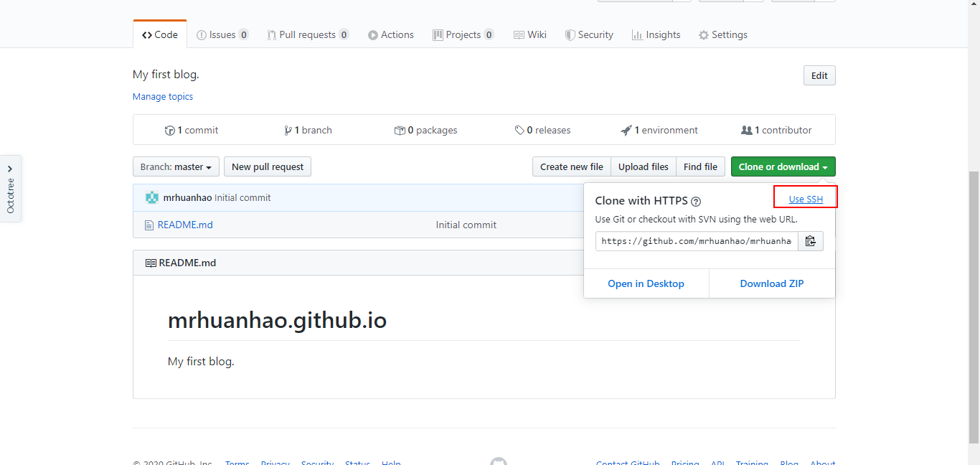This screenshot has height=465, width=980.
Task: Select the Projects tab
Action: coord(463,34)
